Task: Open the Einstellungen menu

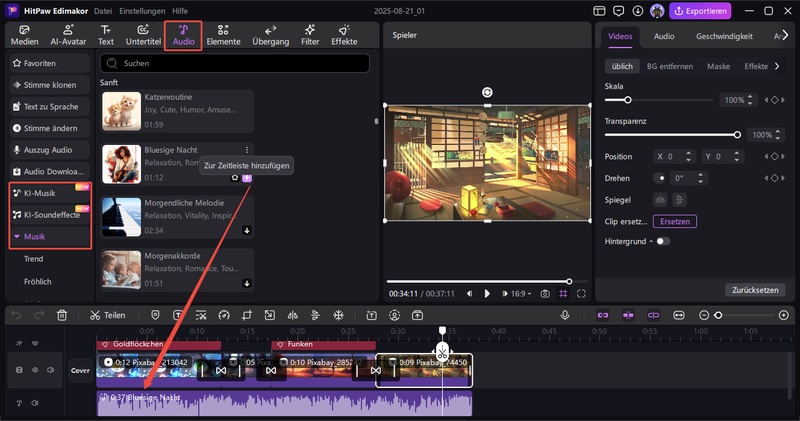Action: point(140,11)
